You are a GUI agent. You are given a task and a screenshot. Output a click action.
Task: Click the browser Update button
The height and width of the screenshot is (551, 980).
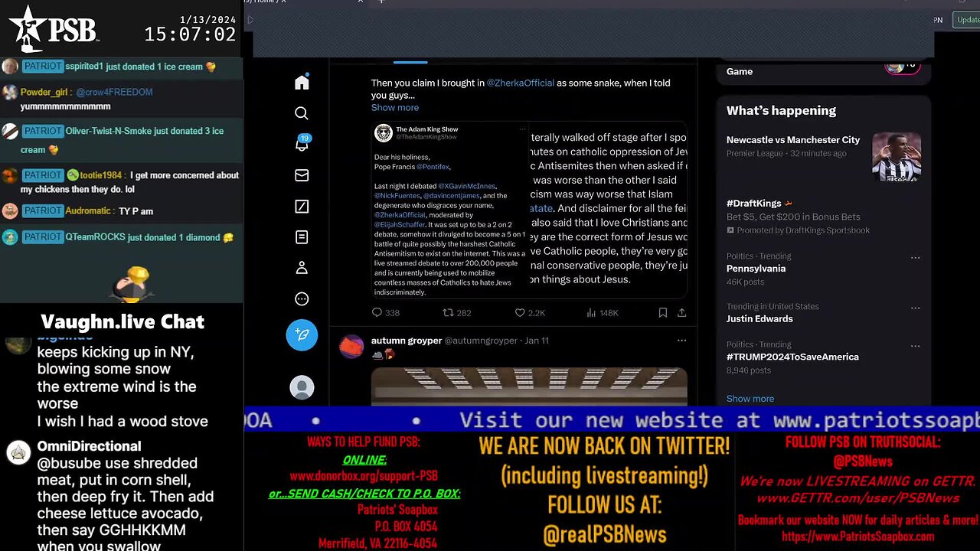tap(966, 20)
